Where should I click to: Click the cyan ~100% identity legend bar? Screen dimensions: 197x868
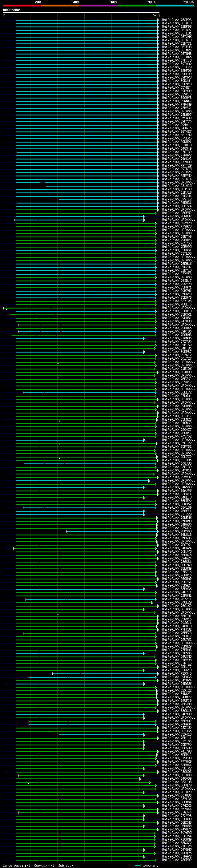(x=175, y=6)
